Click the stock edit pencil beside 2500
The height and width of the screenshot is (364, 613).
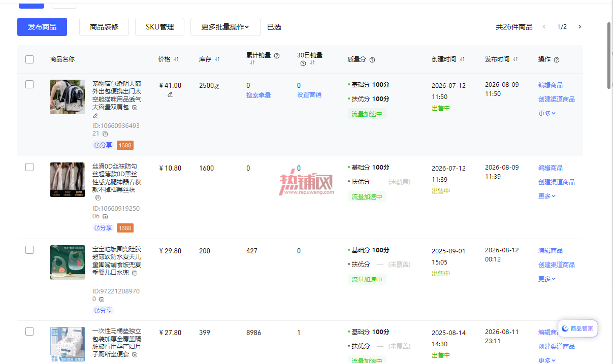217,86
